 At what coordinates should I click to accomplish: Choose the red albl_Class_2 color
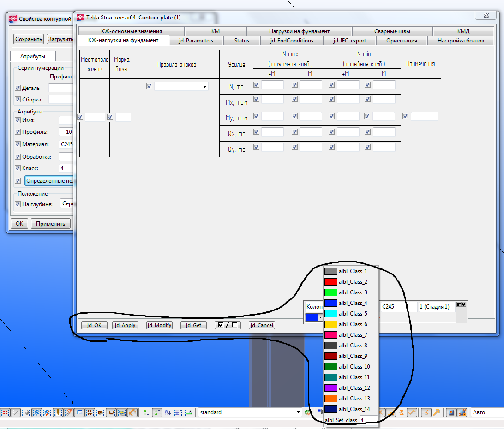tap(351, 282)
